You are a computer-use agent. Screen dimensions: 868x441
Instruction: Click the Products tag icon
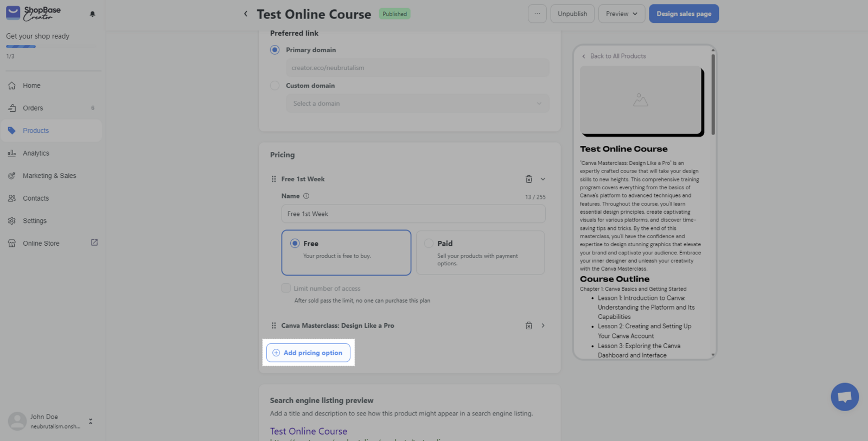[x=12, y=131]
